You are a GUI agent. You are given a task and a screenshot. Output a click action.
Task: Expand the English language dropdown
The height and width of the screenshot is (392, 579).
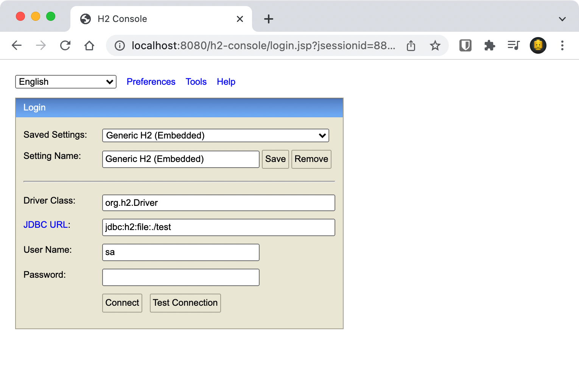pos(66,82)
